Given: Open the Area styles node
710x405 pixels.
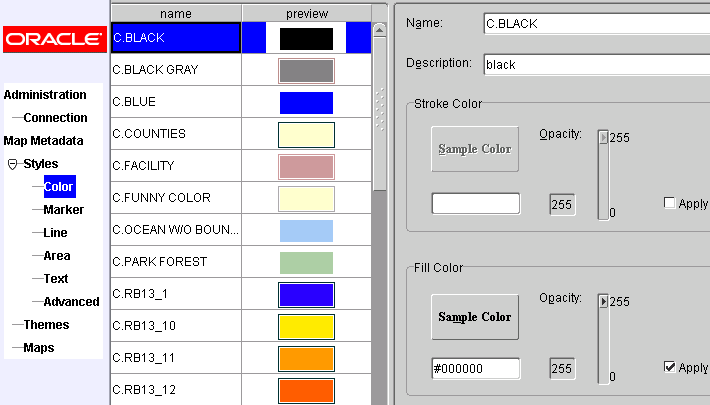Looking at the screenshot, I should [x=57, y=256].
